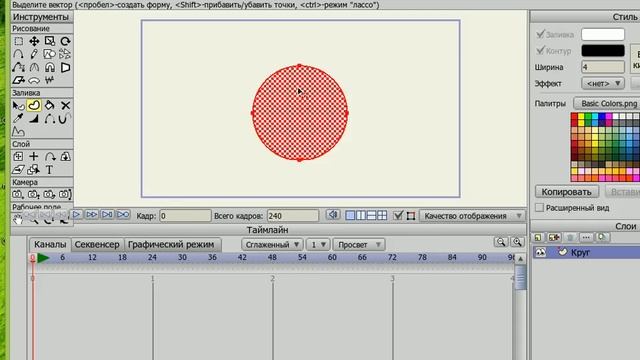The width and height of the screenshot is (640, 360).
Task: Choose the Curvature tool in Drawing section
Action: 34,67
